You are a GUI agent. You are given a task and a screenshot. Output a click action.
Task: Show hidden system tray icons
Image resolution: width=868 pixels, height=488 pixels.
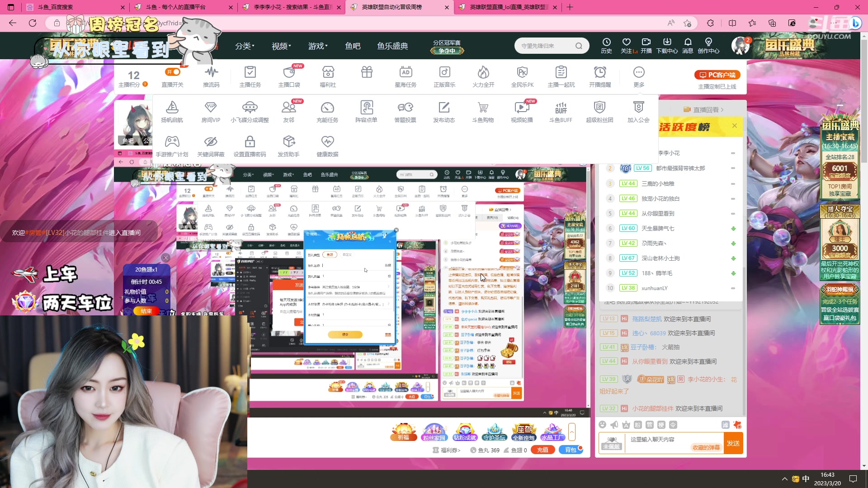click(x=784, y=479)
